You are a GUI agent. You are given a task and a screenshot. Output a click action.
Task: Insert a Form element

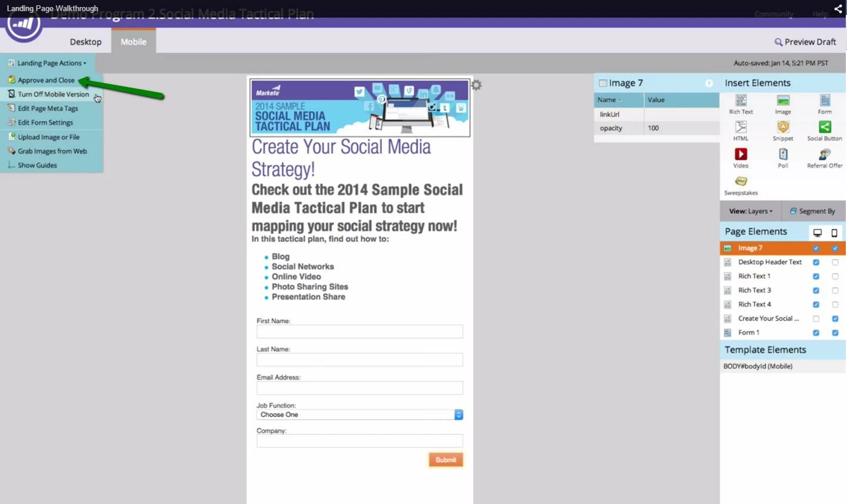coord(825,104)
